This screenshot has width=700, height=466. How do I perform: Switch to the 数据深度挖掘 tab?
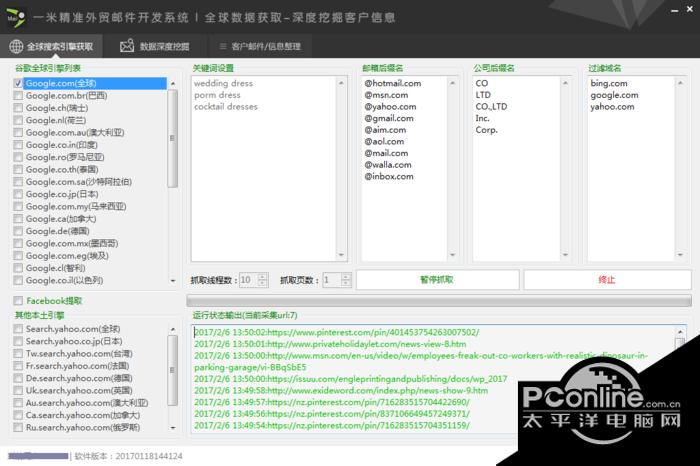click(x=154, y=46)
